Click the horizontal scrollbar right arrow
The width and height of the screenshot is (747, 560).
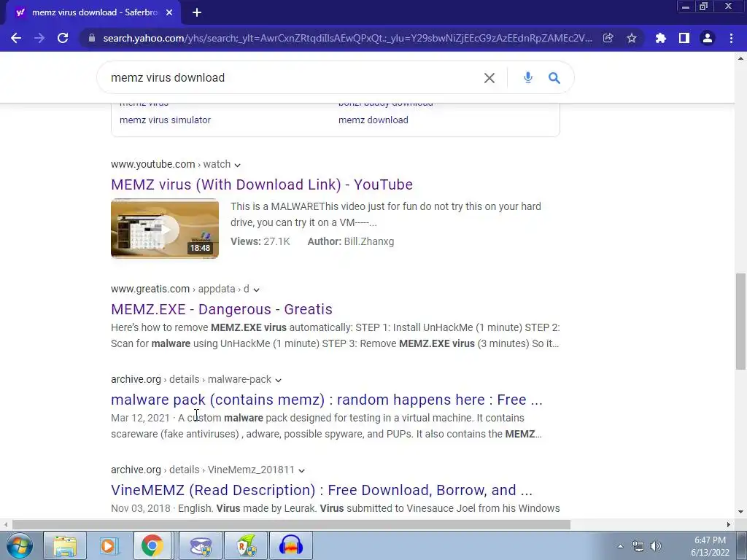729,525
